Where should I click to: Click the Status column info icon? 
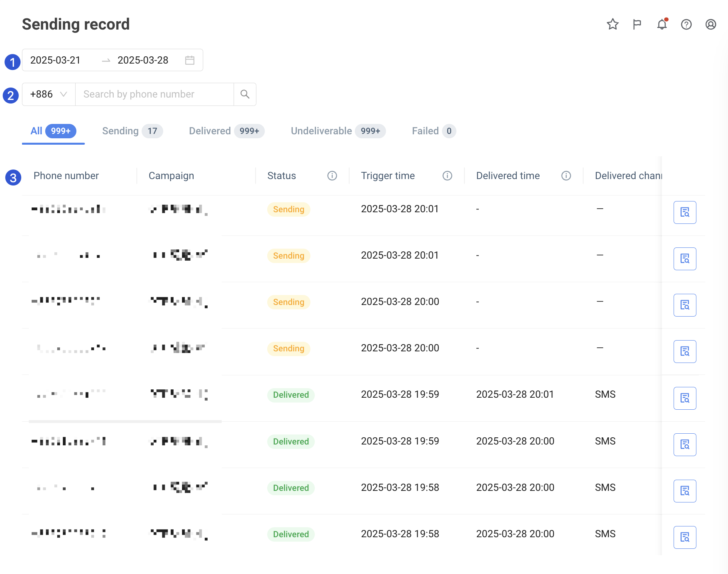point(332,176)
